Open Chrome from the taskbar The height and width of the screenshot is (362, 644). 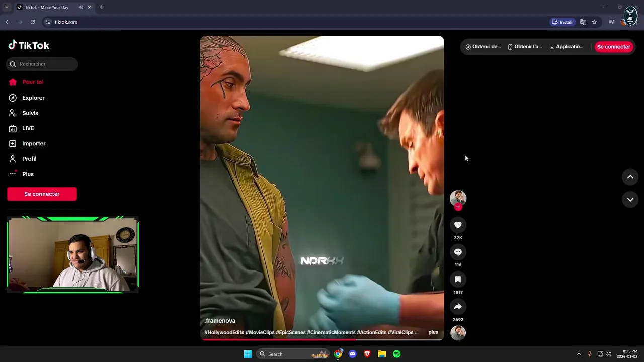[338, 354]
